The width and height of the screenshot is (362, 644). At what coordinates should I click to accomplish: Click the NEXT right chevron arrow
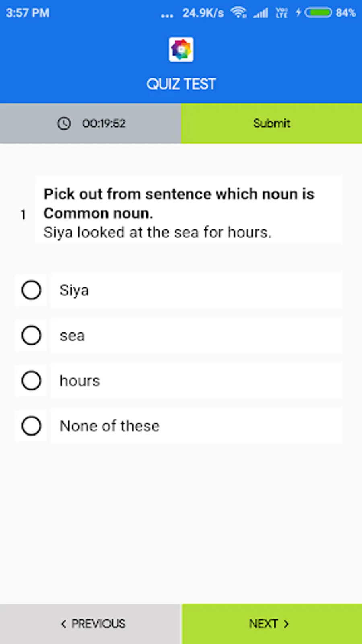[x=286, y=624]
